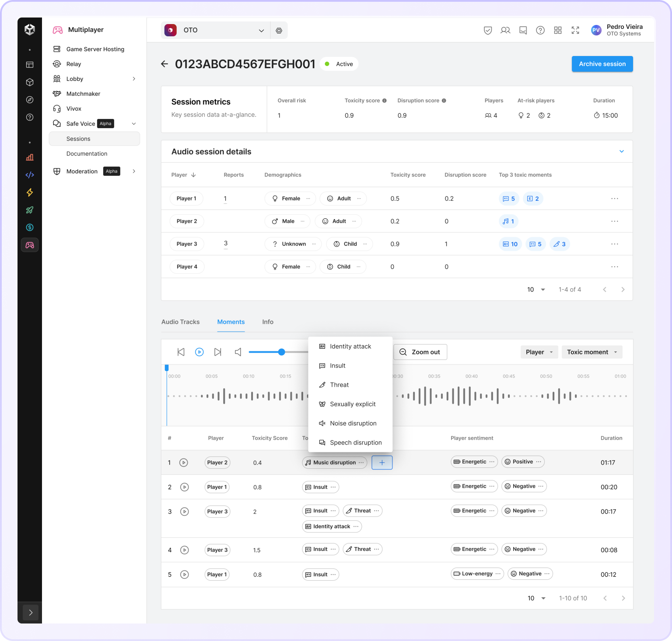
Task: Adjust the volume slider handle
Action: [x=282, y=352]
